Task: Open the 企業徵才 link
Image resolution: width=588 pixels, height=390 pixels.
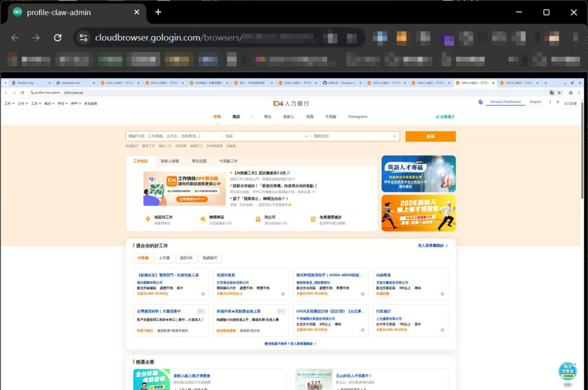Action: point(445,117)
